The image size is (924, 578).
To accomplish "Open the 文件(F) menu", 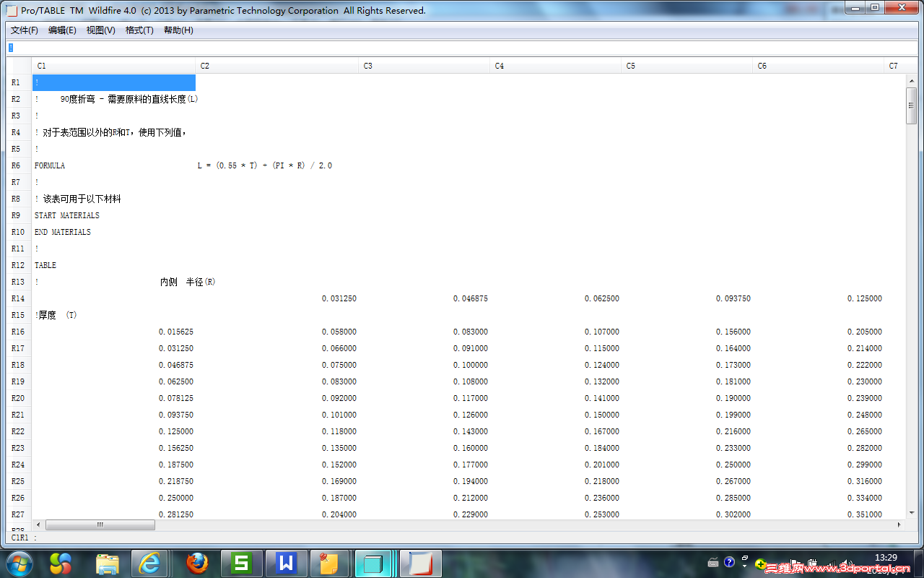I will (x=25, y=30).
